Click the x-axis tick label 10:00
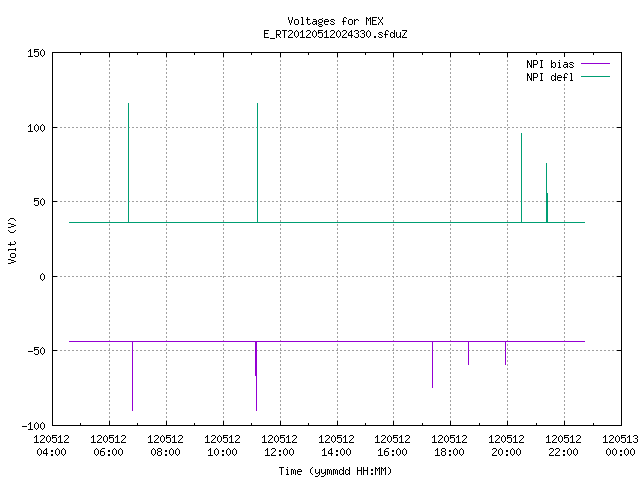 tap(222, 452)
